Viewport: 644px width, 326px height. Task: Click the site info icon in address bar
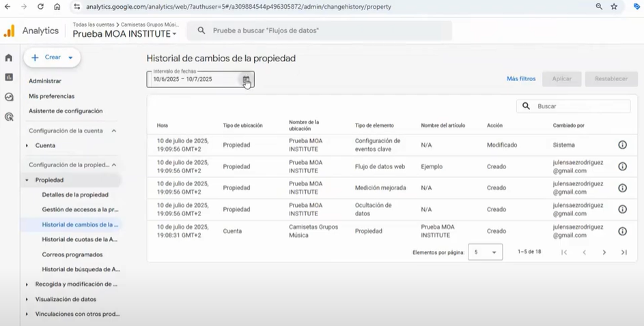[76, 7]
